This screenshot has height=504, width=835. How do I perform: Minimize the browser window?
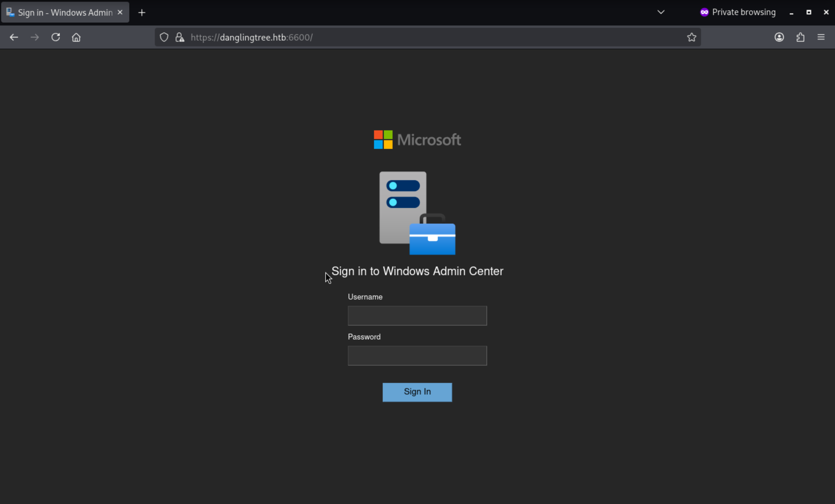791,12
